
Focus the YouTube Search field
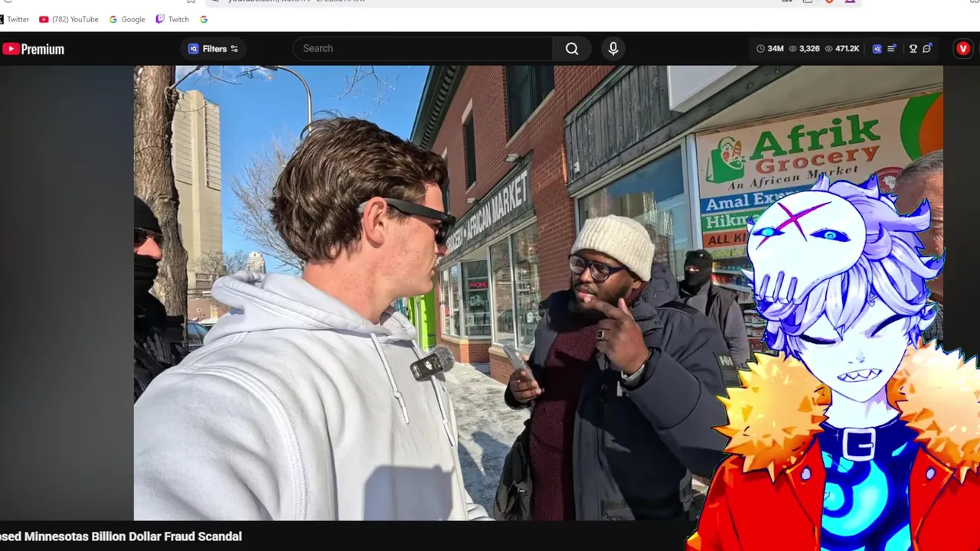pos(423,48)
